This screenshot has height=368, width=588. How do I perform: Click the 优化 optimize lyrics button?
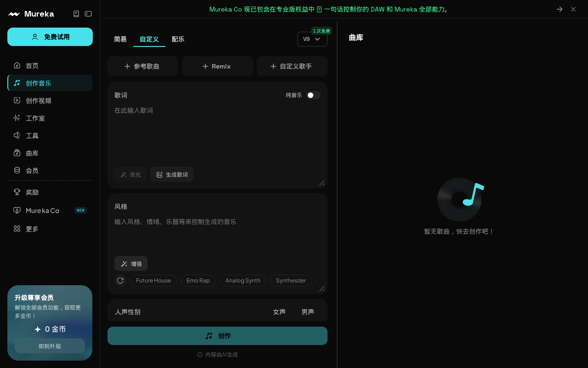coord(130,174)
